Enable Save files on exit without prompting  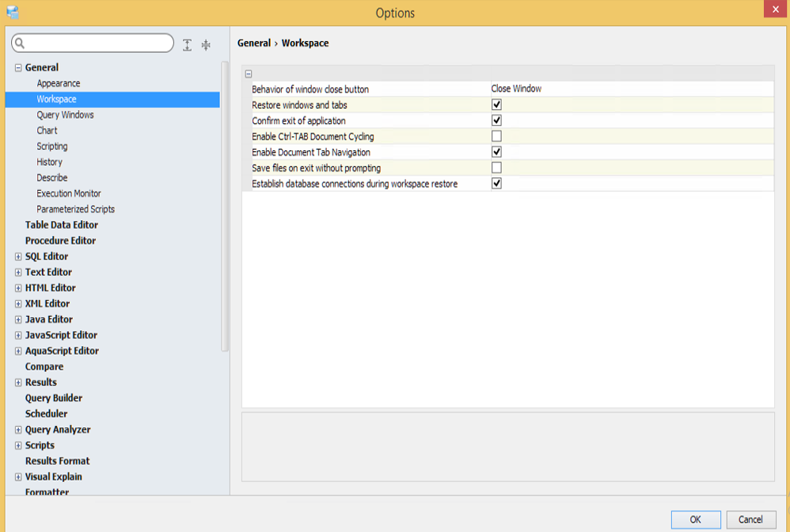pyautogui.click(x=496, y=168)
